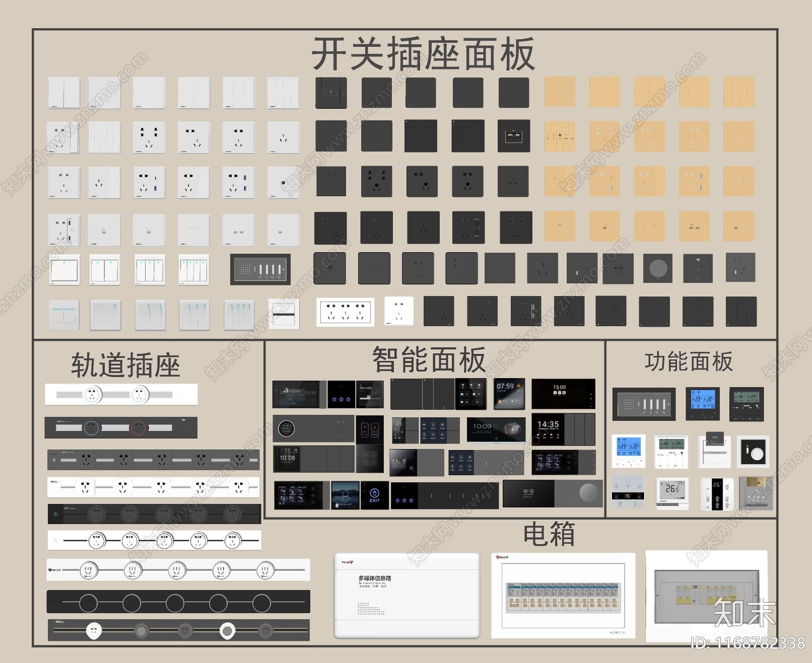Select the fan coil control panel
812x663 pixels.
coord(369,394)
